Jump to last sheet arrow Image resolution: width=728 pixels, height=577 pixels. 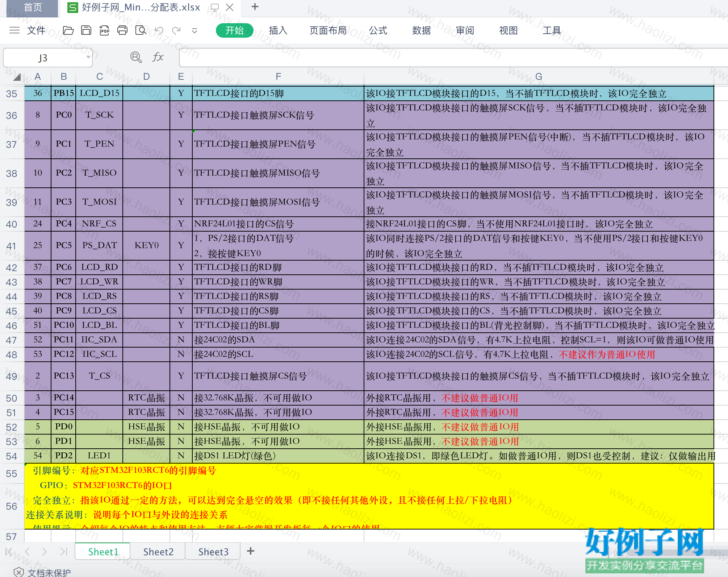(x=64, y=552)
